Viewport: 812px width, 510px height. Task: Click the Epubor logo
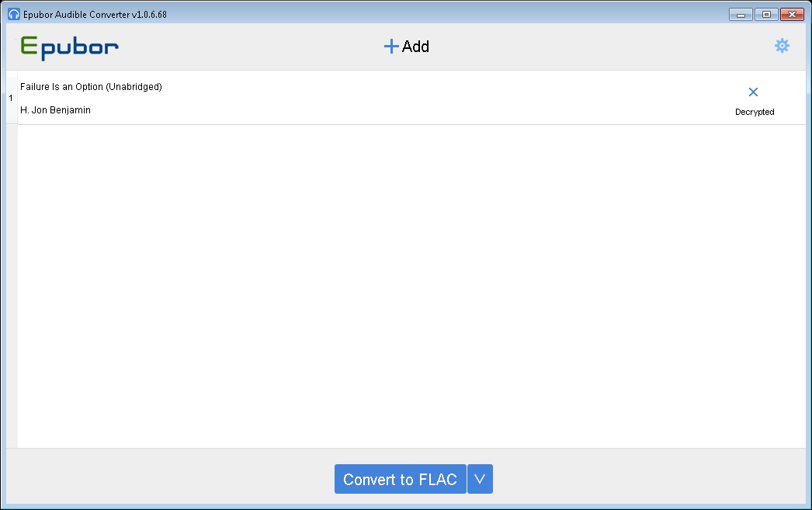click(69, 47)
